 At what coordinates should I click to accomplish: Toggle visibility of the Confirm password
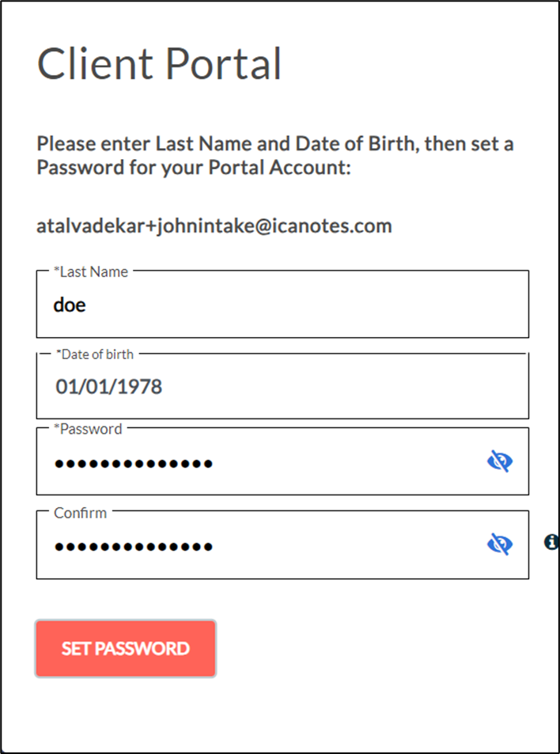[499, 544]
